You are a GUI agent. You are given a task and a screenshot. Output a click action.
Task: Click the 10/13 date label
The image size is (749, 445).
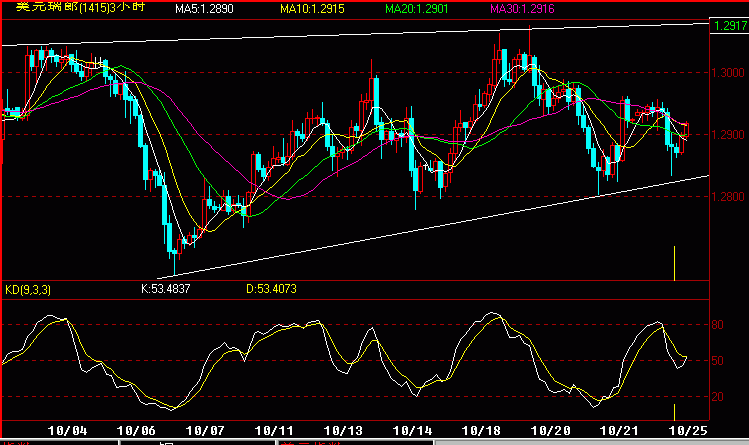[x=343, y=431]
